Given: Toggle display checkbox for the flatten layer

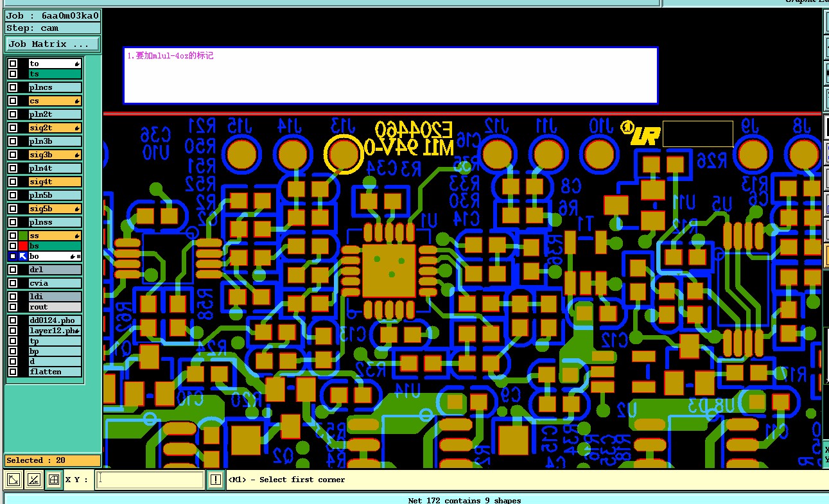Looking at the screenshot, I should [13, 372].
